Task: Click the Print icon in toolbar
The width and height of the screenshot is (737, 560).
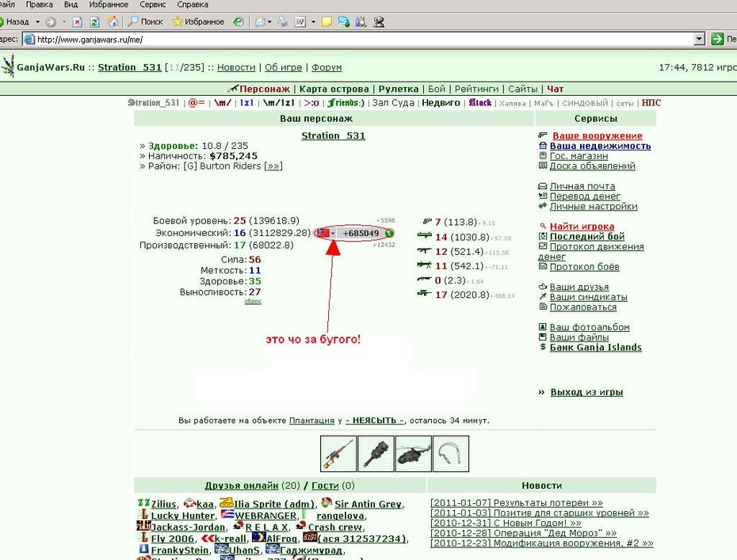Action: click(x=282, y=21)
